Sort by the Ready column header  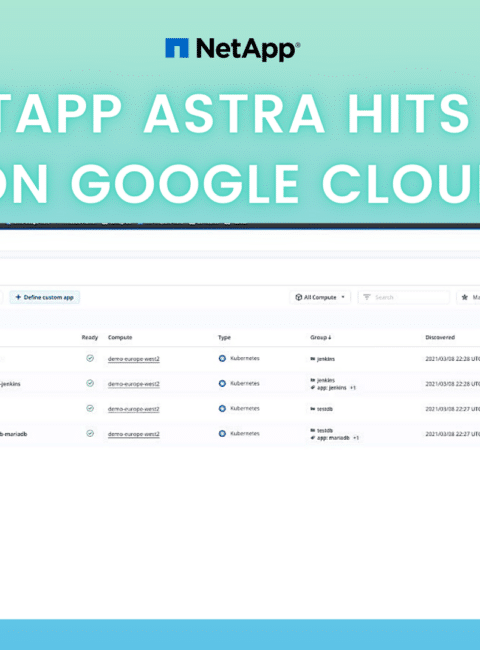[90, 337]
